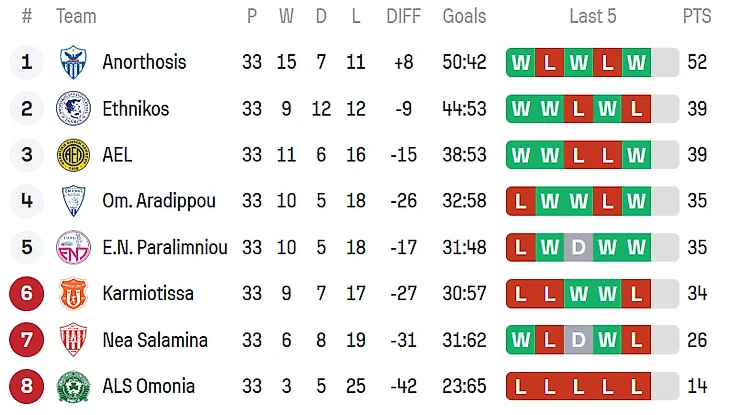This screenshot has height=415, width=730.
Task: Click the grey D result for E.N. Paralimniou
Action: point(578,247)
